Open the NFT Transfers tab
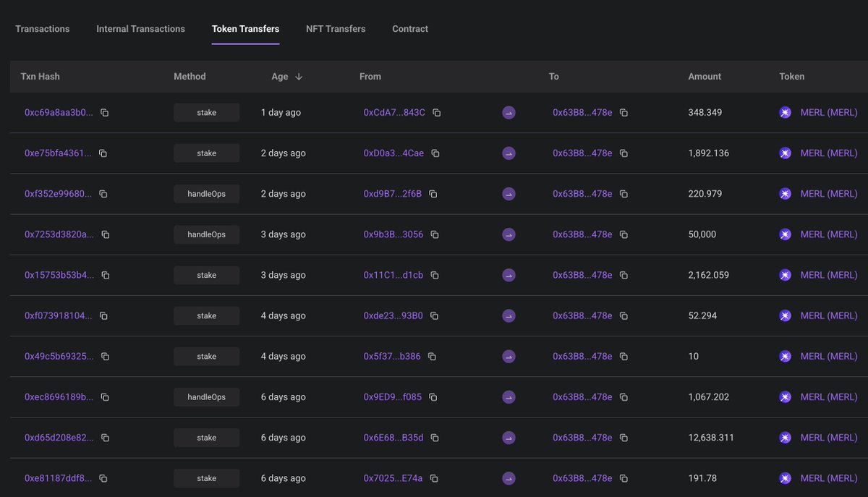The width and height of the screenshot is (868, 497). (336, 29)
